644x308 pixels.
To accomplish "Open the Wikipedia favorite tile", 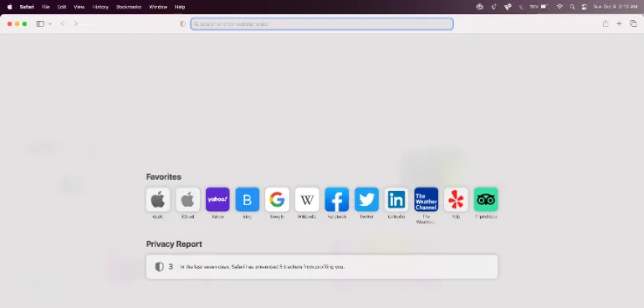I will [307, 199].
